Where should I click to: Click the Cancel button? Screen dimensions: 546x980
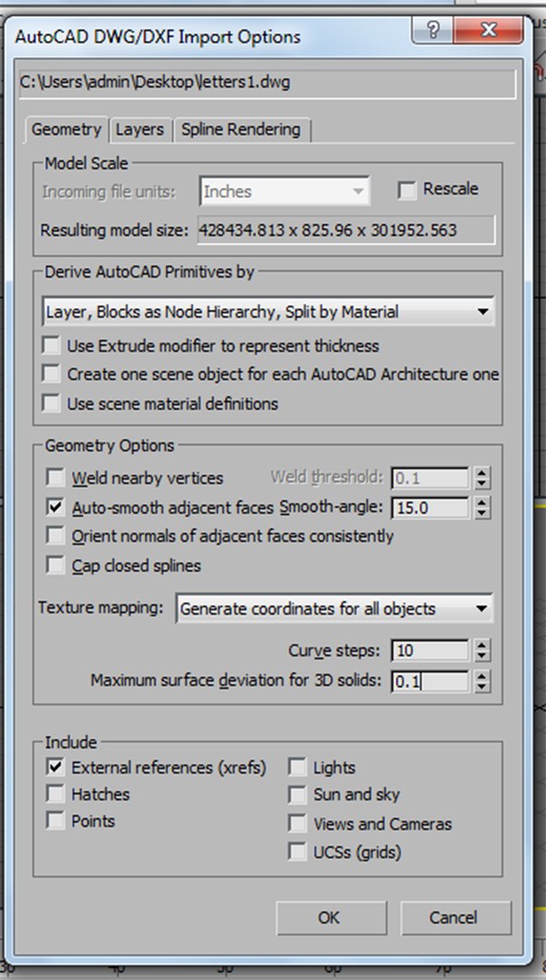point(455,917)
